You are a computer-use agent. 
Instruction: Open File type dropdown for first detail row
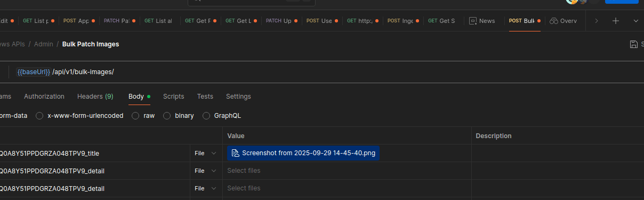tap(206, 171)
